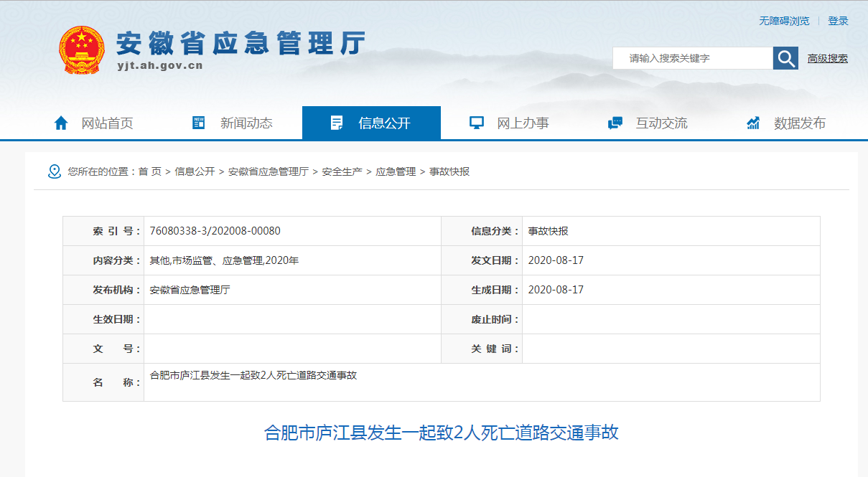Go to 首页 in the breadcrumb
The width and height of the screenshot is (868, 477).
150,171
